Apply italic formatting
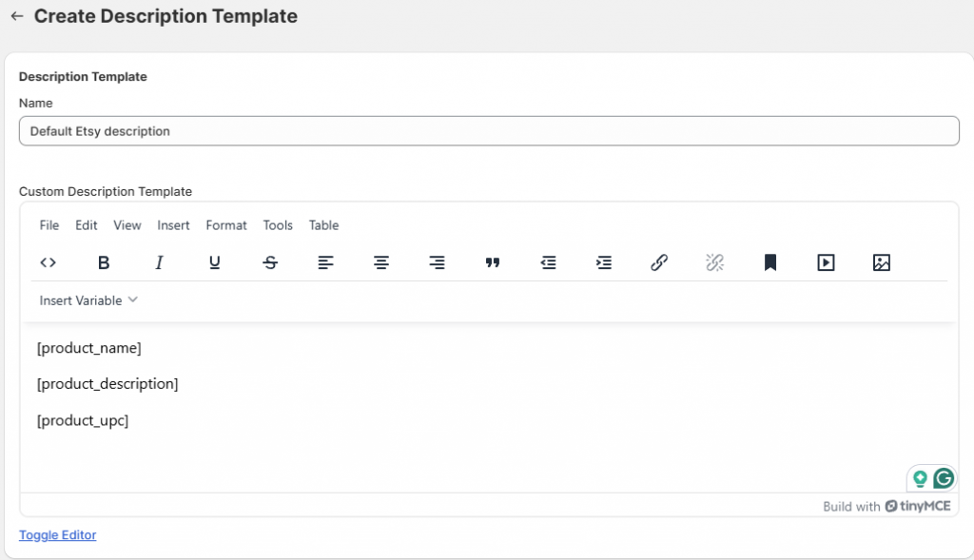974x560 pixels. click(159, 262)
